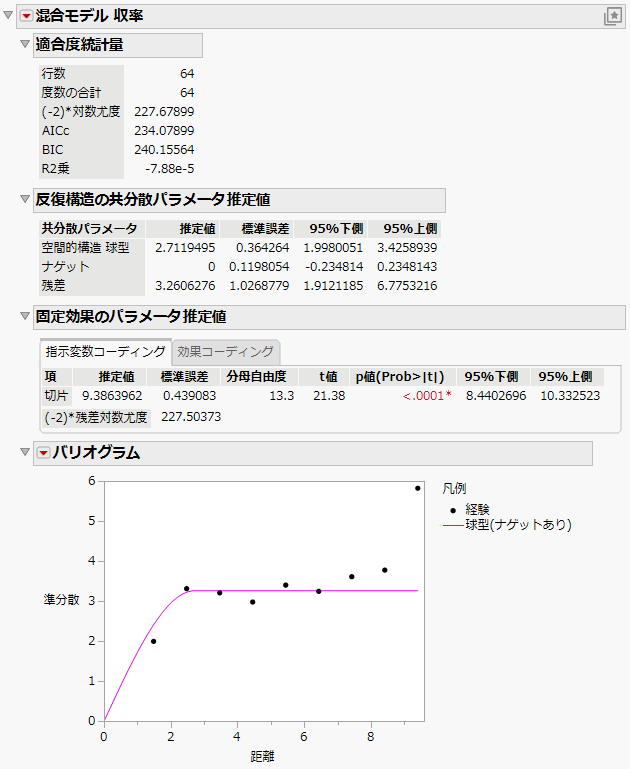Click the (-2)*対数尤度 value 227.67899

point(164,112)
